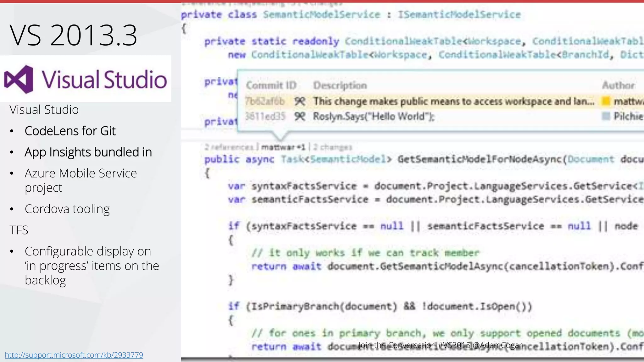644x362 pixels.
Task: Click the 'VS 2013.3' slide title
Action: coord(73,35)
